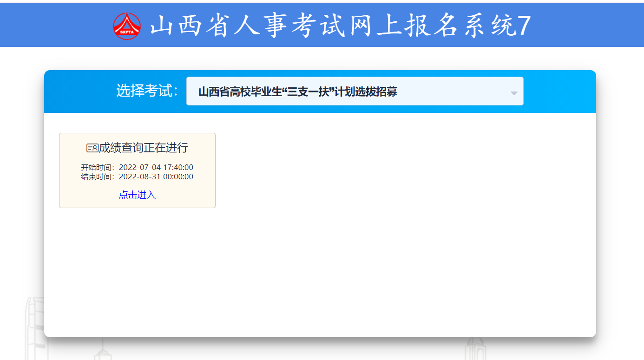644x360 pixels.
Task: Click the start time 2022-07-04 17:40:00
Action: [156, 167]
